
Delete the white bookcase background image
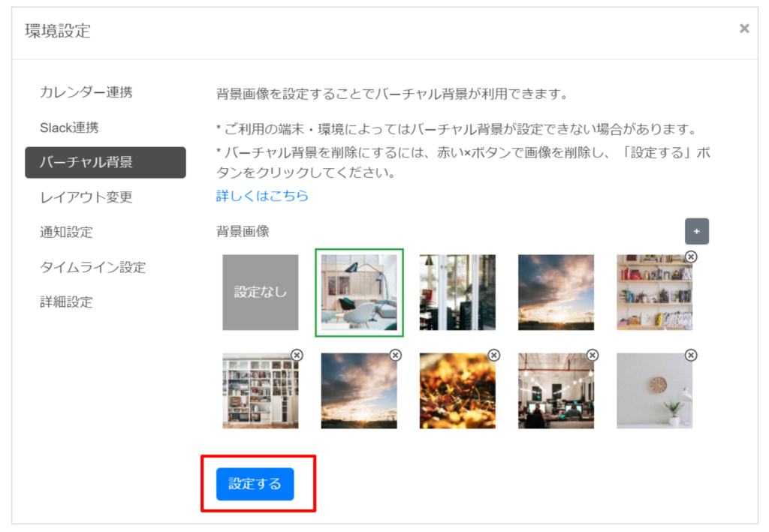click(297, 355)
